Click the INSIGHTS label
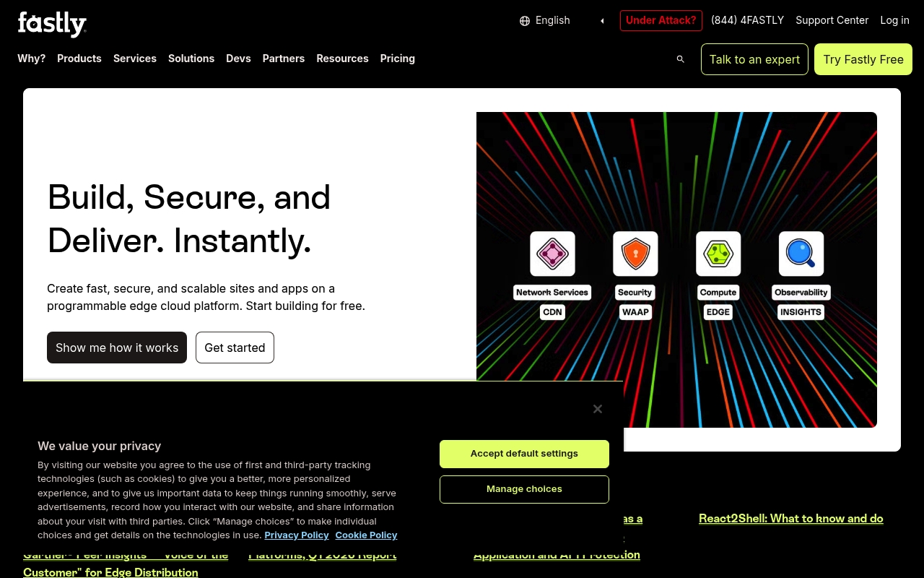Screen dimensions: 924x578 coord(801,312)
